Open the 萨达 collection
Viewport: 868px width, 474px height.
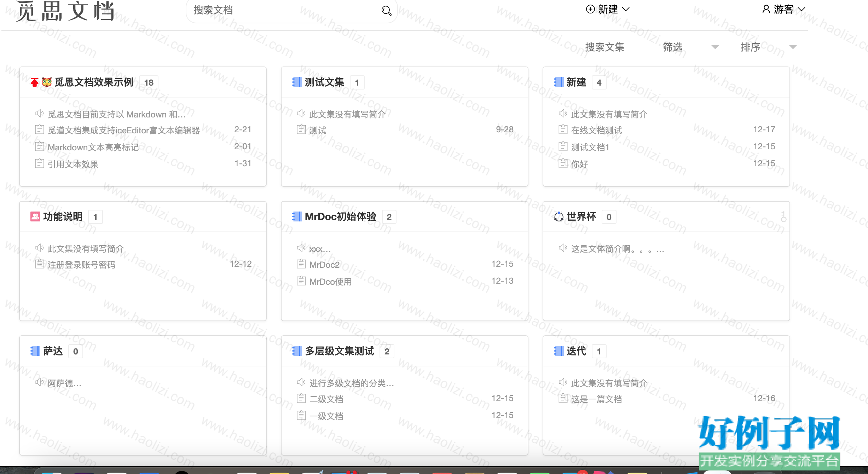[x=53, y=351]
